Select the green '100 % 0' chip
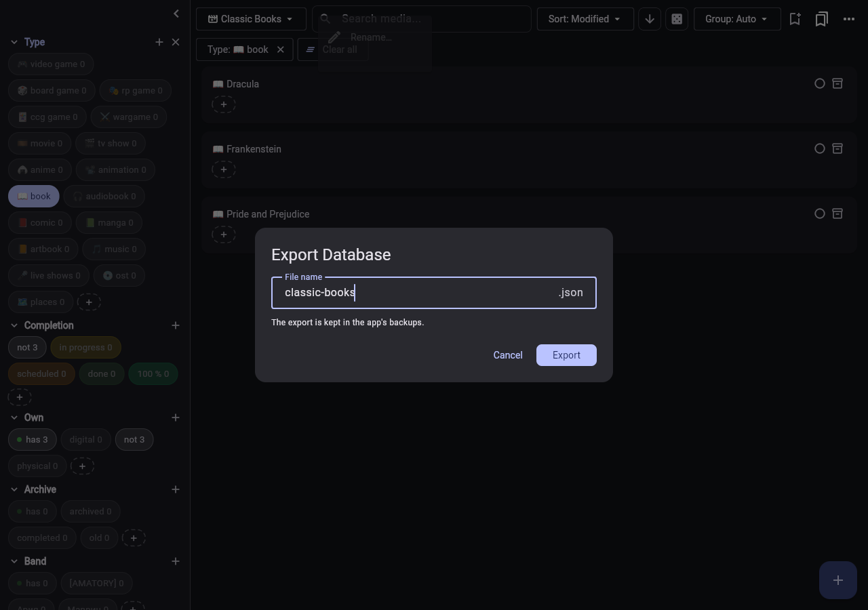The height and width of the screenshot is (610, 868). click(x=153, y=374)
